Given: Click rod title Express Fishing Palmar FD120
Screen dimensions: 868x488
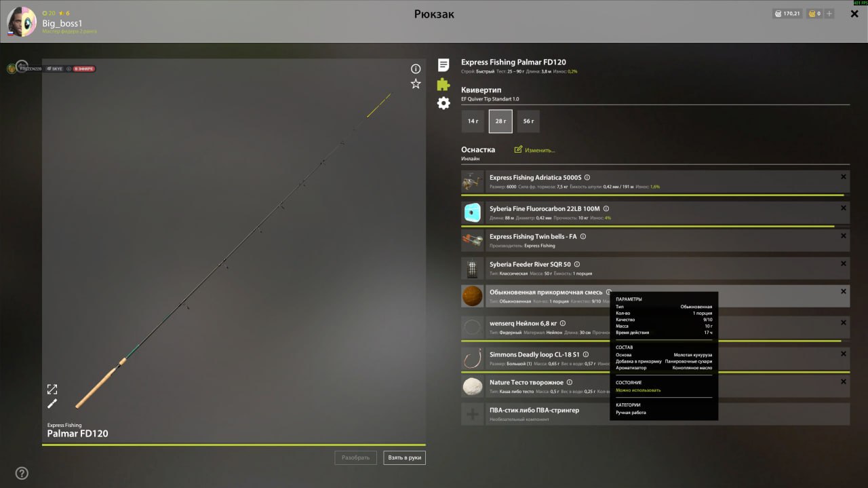Looking at the screenshot, I should point(513,62).
